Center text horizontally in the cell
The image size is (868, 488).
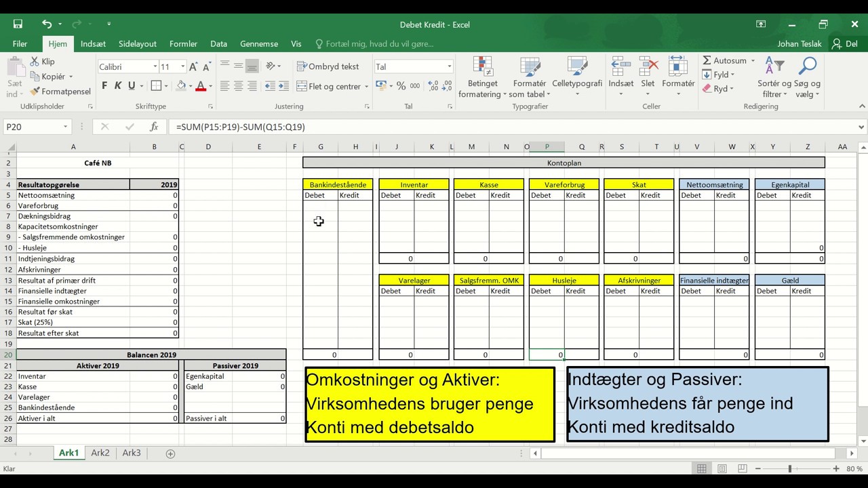coord(239,86)
